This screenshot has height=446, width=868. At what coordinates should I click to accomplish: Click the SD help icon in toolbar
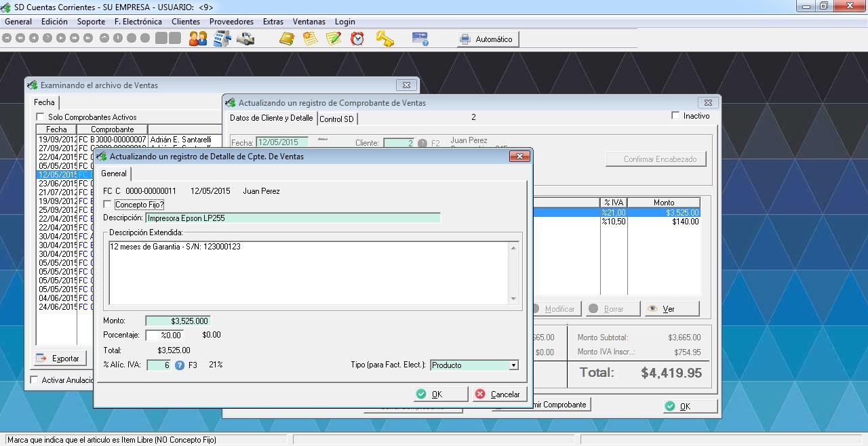(x=420, y=39)
